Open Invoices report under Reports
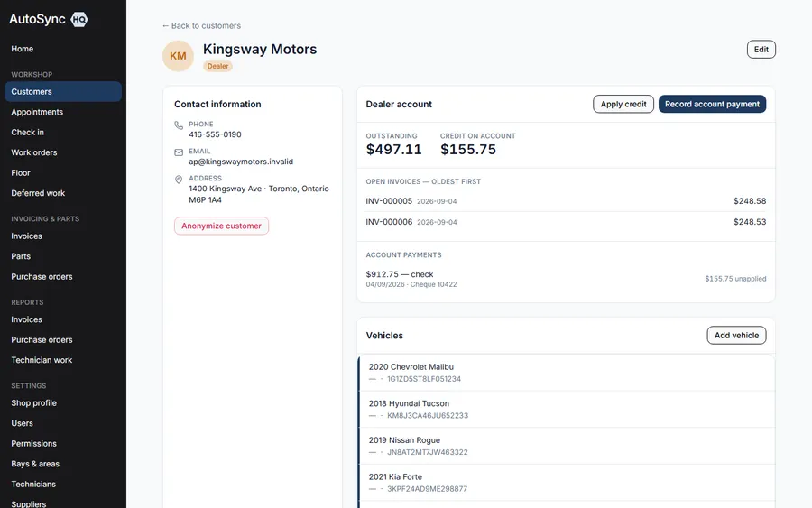 pos(63,319)
